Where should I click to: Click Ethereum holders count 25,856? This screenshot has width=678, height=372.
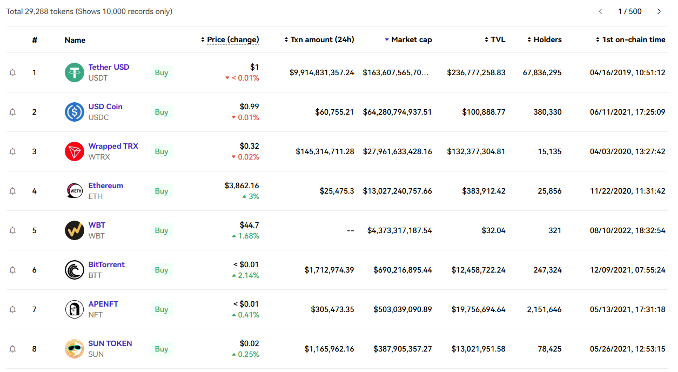click(x=550, y=191)
